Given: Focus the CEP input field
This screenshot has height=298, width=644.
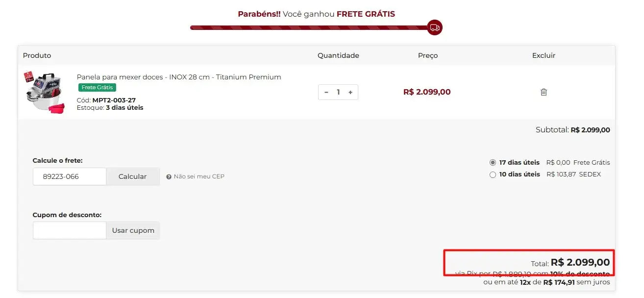Looking at the screenshot, I should (x=70, y=176).
